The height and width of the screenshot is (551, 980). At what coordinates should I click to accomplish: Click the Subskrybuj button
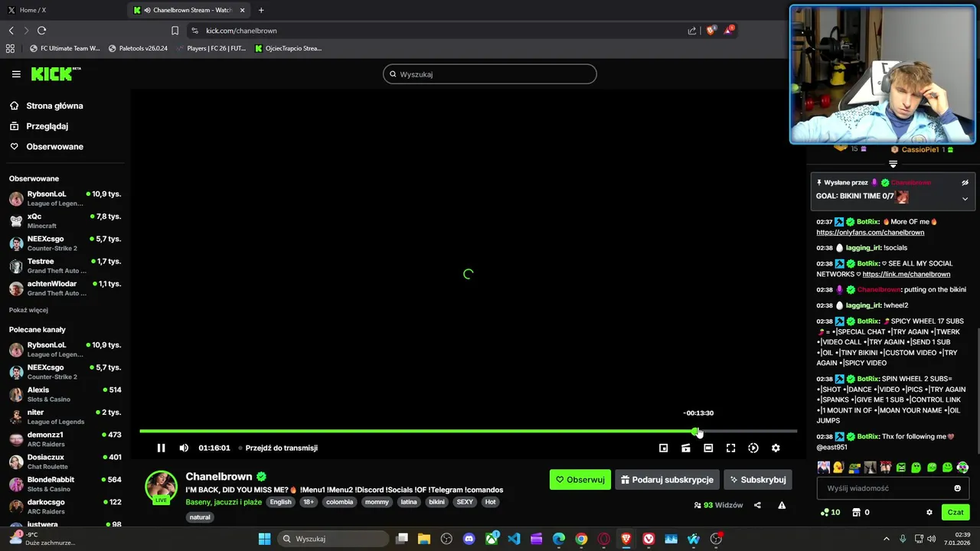tap(758, 480)
